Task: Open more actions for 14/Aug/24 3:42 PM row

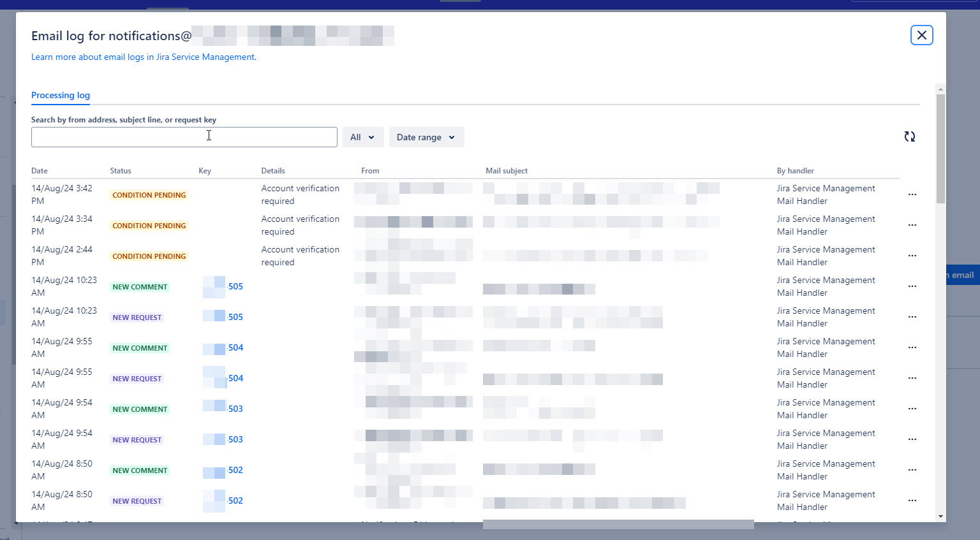Action: click(x=912, y=194)
